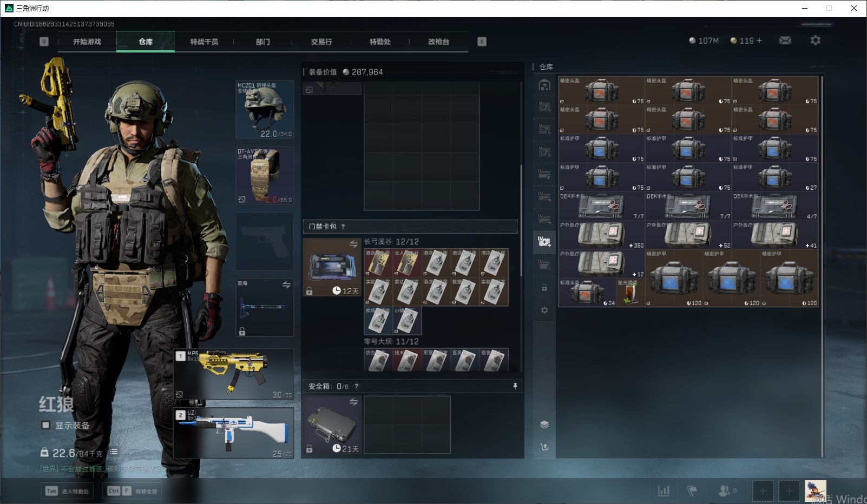This screenshot has height=504, width=867.
Task: Click the locked storage slot padlock icon
Action: click(x=544, y=288)
